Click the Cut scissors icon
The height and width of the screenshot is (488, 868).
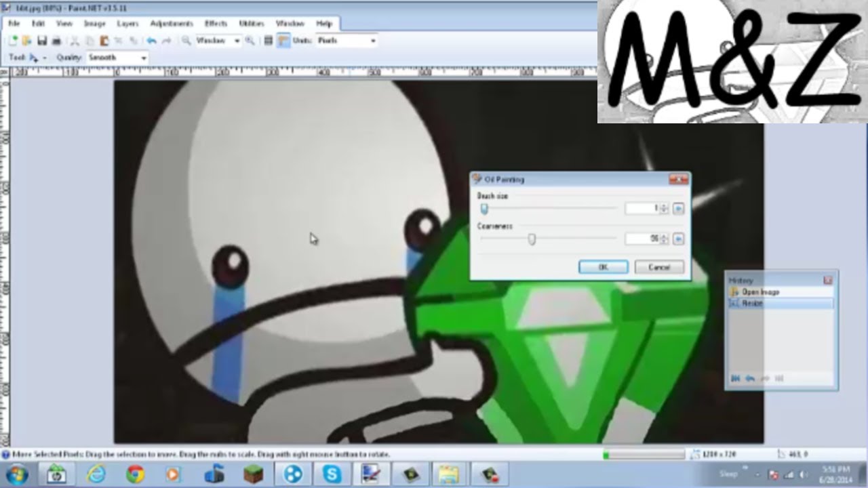pyautogui.click(x=75, y=41)
